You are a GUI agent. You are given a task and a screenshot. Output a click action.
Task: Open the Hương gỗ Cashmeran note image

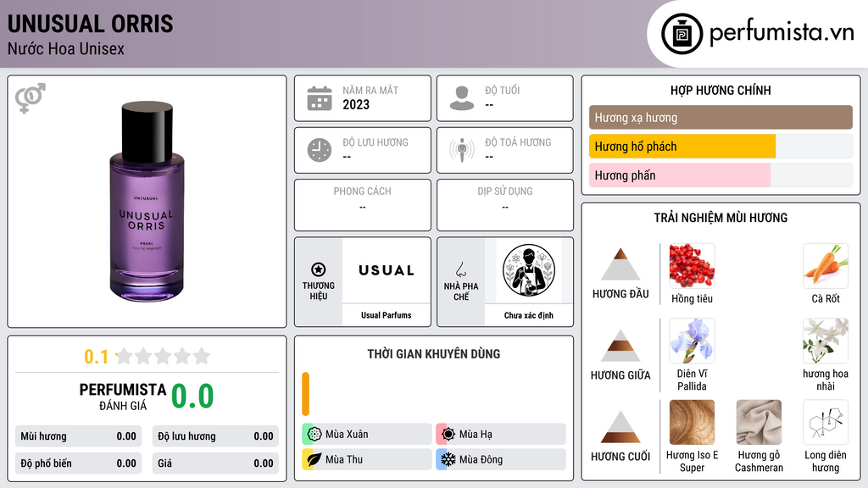(x=759, y=422)
